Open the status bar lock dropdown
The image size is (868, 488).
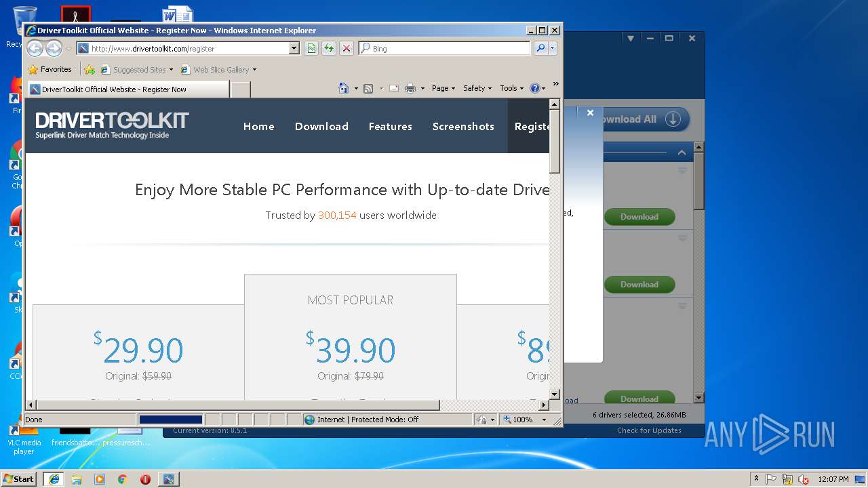[x=486, y=420]
